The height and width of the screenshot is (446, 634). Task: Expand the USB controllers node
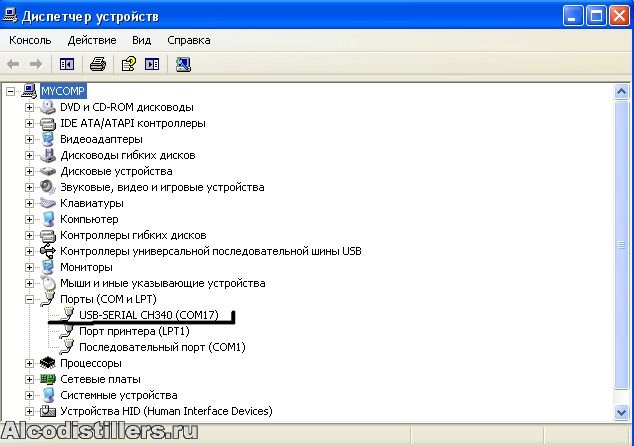point(29,252)
